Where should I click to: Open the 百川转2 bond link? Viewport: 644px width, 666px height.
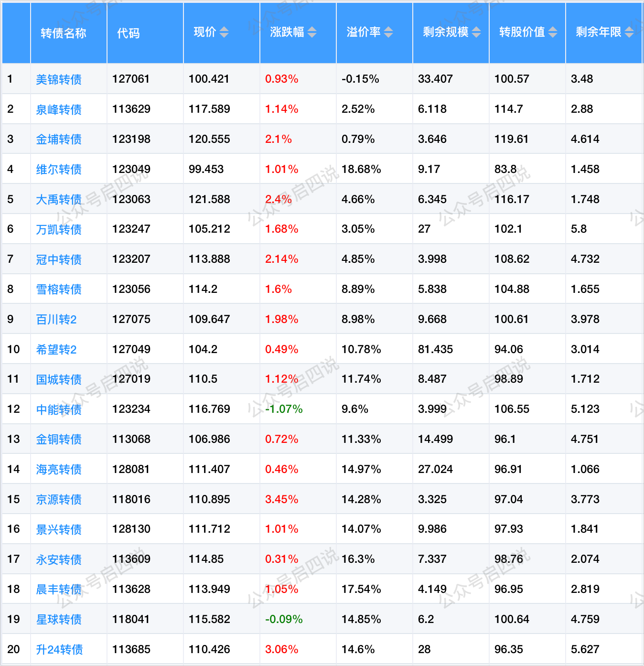tap(56, 320)
